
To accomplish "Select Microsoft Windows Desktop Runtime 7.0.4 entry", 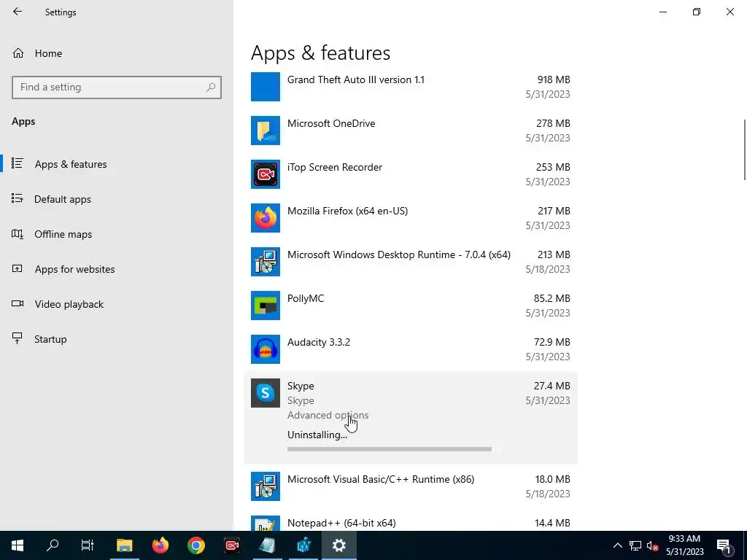I will click(411, 262).
